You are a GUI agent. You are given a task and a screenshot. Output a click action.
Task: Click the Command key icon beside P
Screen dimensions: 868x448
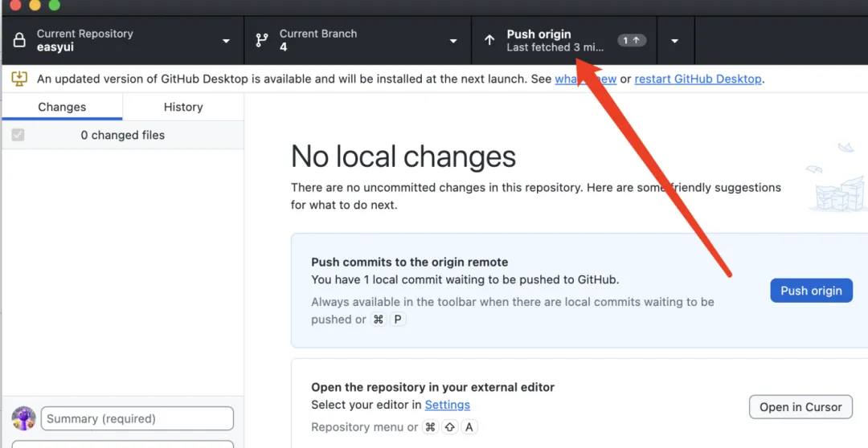coord(379,319)
